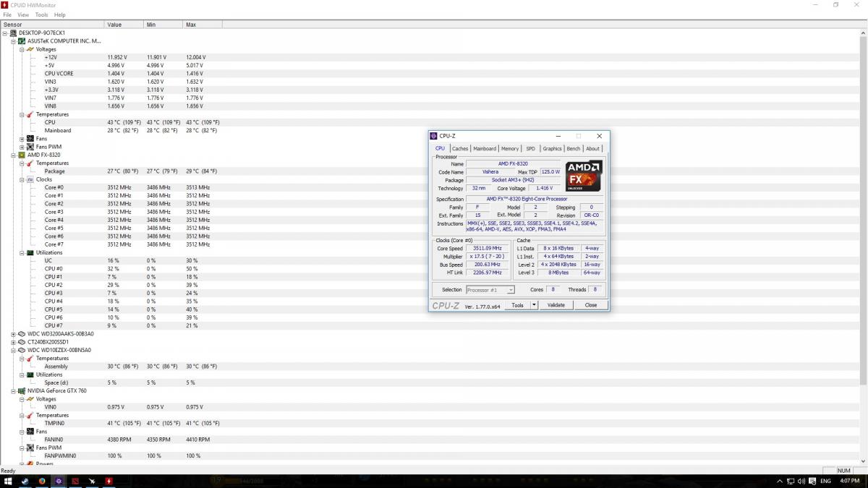Image resolution: width=868 pixels, height=488 pixels.
Task: Click the motherboard Temperatures thermometer icon
Action: point(30,114)
